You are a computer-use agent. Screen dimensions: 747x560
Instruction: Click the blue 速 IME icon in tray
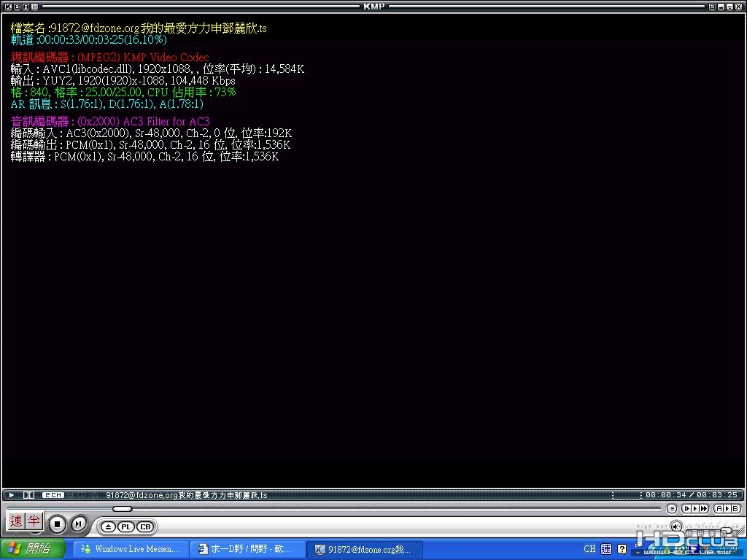(606, 549)
